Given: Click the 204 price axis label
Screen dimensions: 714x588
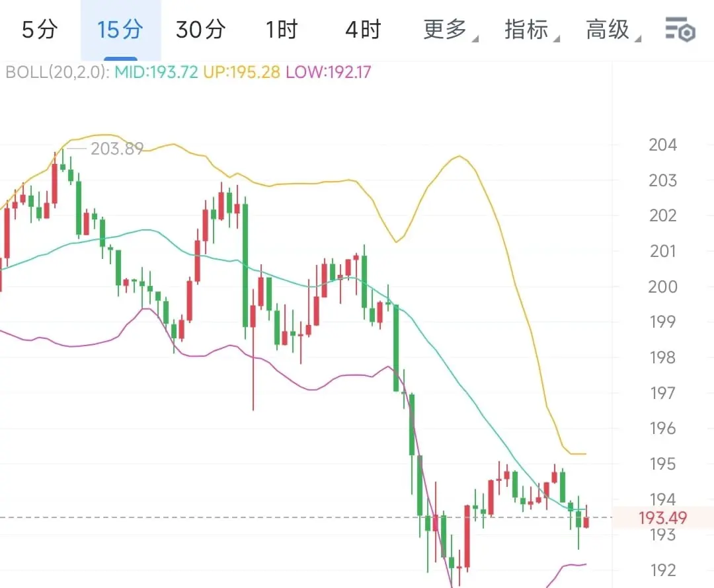Looking at the screenshot, I should point(662,145).
